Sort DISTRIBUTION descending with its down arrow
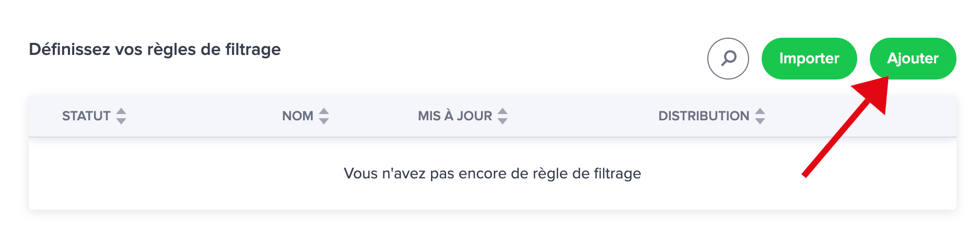980x226 pixels. click(x=760, y=121)
